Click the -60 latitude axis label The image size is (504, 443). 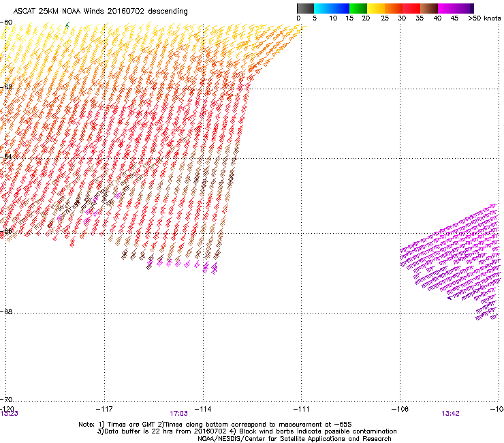tap(6, 22)
